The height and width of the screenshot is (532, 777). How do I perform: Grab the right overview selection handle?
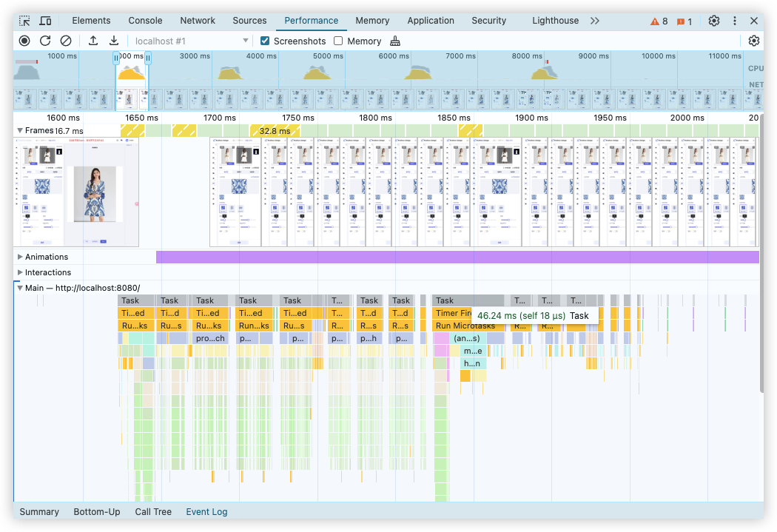coord(148,58)
